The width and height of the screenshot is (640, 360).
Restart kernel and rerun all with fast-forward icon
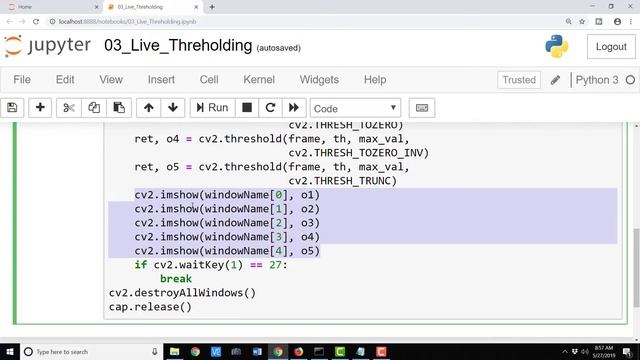293,108
